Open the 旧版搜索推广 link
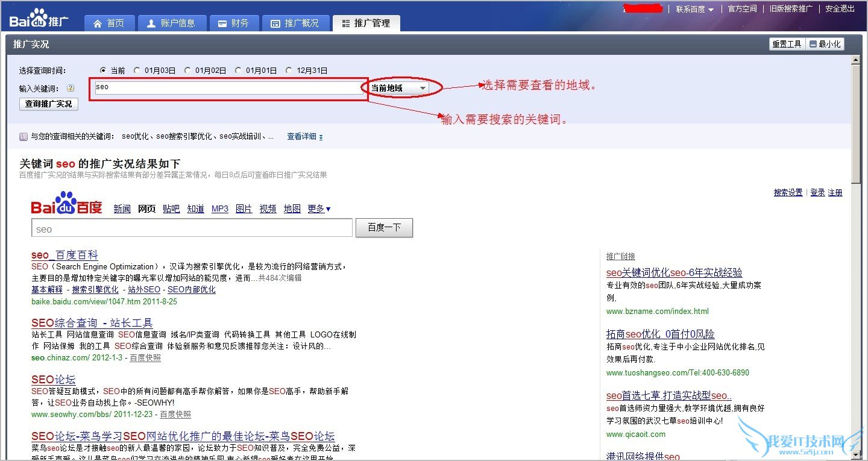This screenshot has width=868, height=461. (791, 9)
